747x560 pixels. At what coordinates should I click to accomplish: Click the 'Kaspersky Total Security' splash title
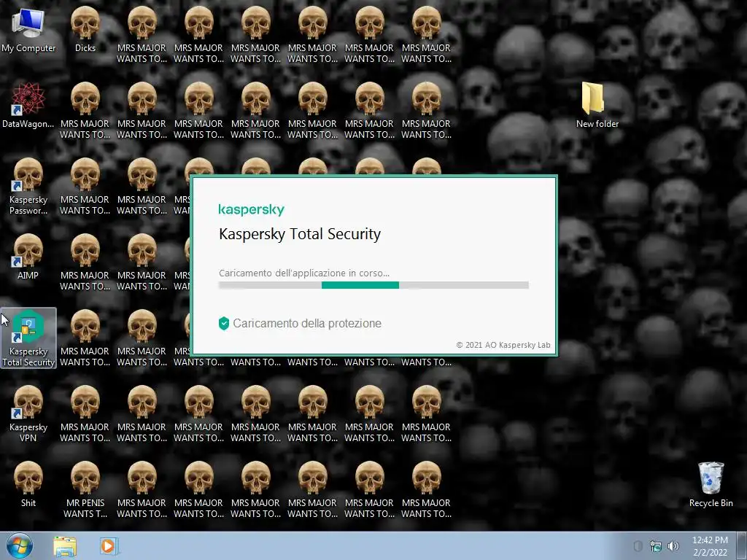(x=300, y=234)
